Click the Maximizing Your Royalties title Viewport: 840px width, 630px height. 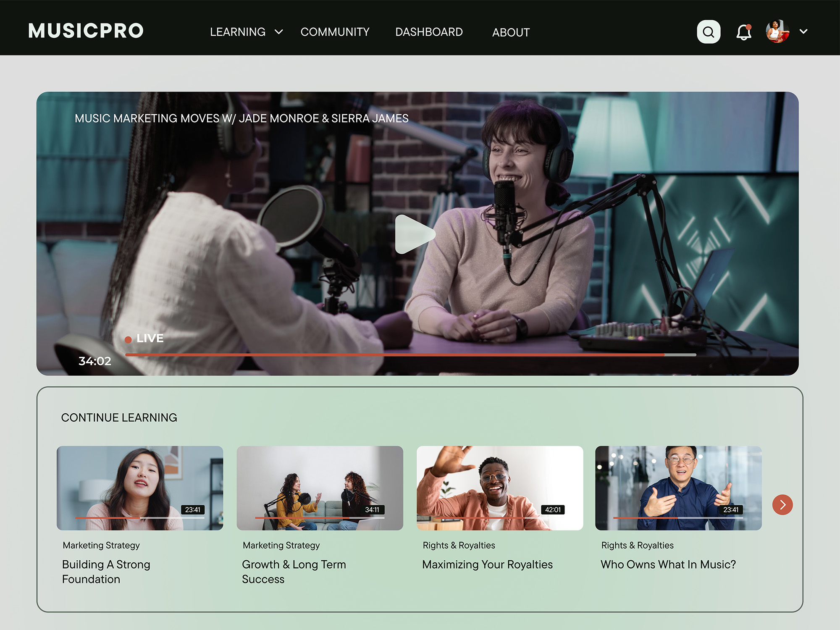tap(487, 564)
